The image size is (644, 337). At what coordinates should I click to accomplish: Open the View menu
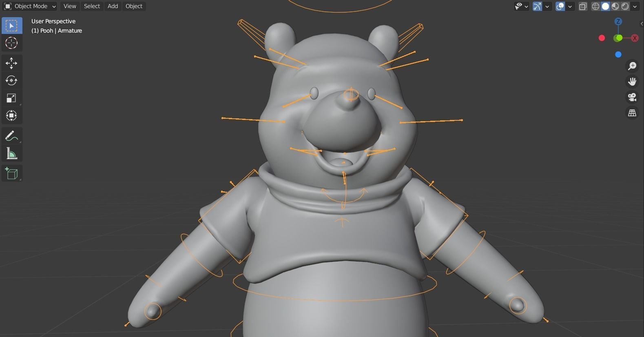[70, 6]
